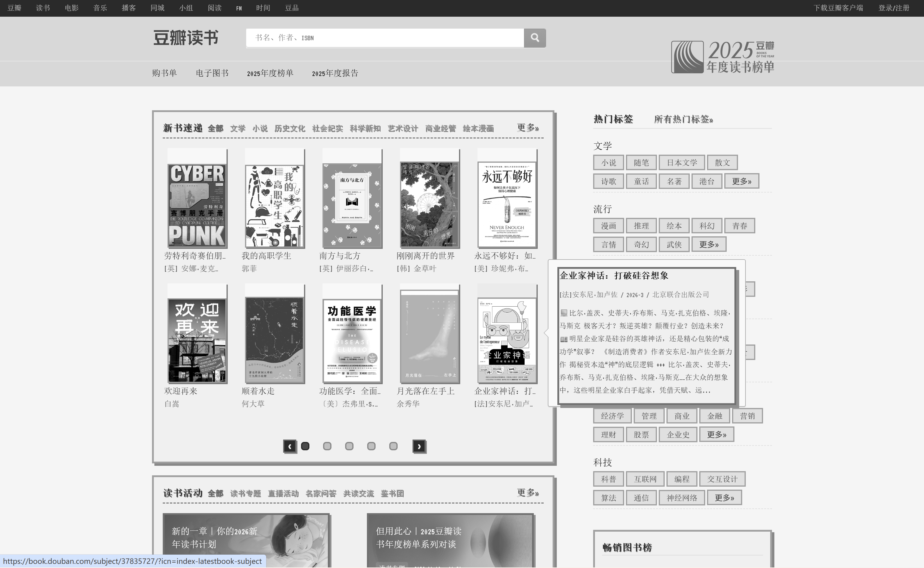
Task: Click the 购书单 link
Action: [x=165, y=73]
